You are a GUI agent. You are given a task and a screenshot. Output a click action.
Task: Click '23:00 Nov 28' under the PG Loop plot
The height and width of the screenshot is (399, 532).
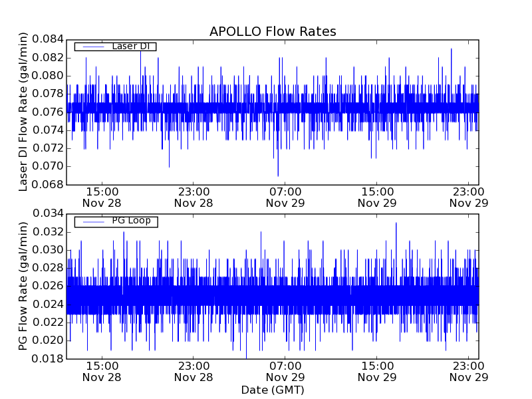(194, 372)
